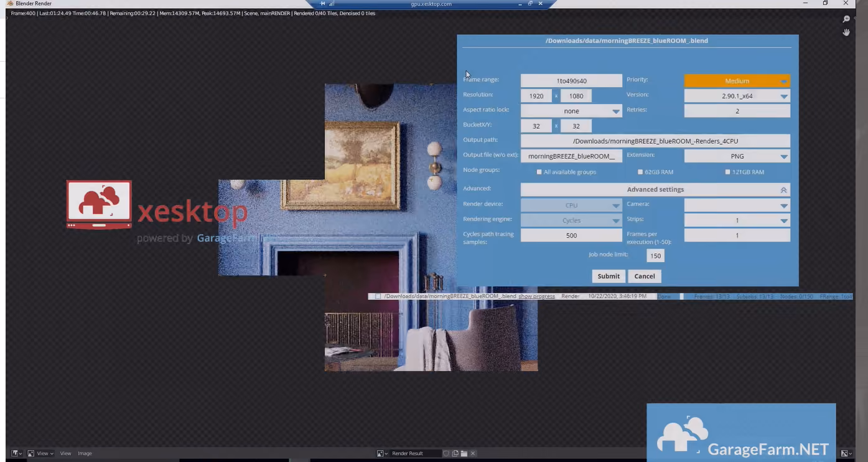Viewport: 868px width, 462px height.
Task: Click the Retries field showing 2
Action: click(x=737, y=111)
